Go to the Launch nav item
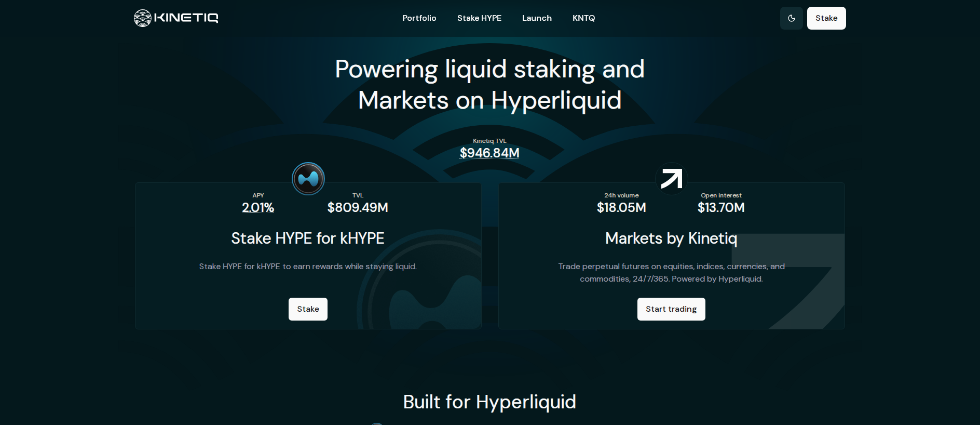Viewport: 980px width, 425px height. pyautogui.click(x=537, y=18)
